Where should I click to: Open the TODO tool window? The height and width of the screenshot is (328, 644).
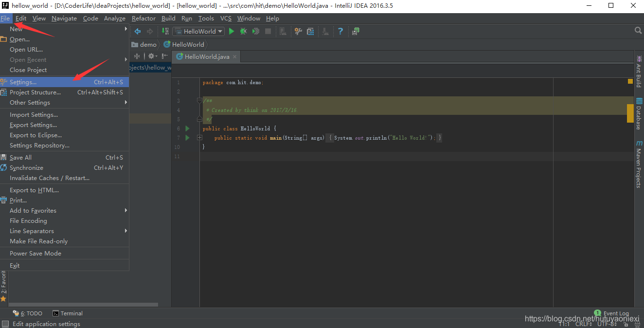pos(28,313)
